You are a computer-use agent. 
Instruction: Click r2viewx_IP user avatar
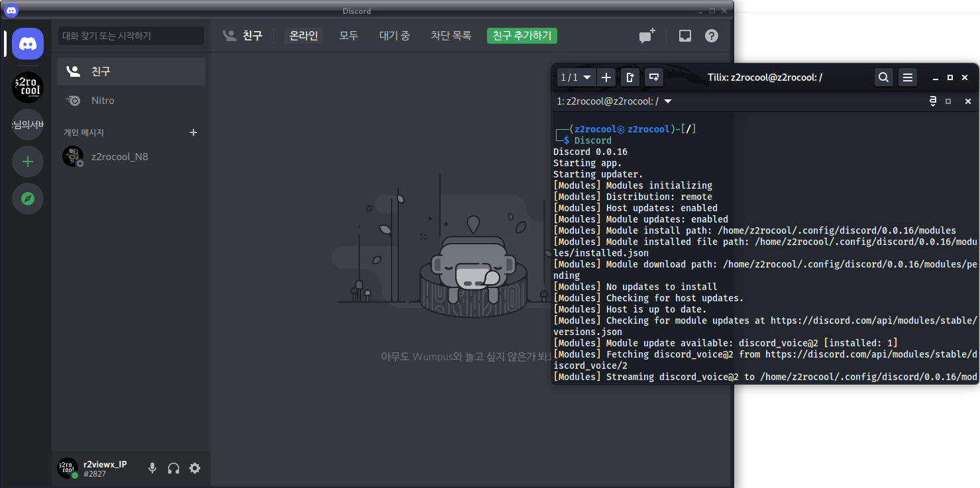click(68, 468)
